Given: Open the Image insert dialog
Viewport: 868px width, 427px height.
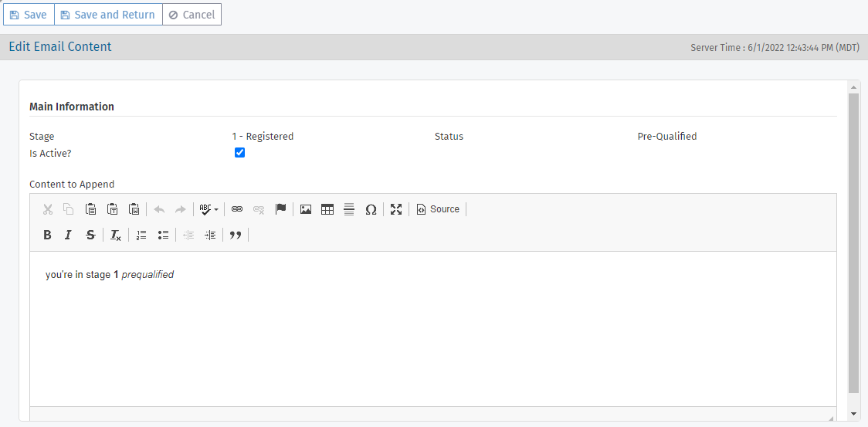Looking at the screenshot, I should click(306, 209).
